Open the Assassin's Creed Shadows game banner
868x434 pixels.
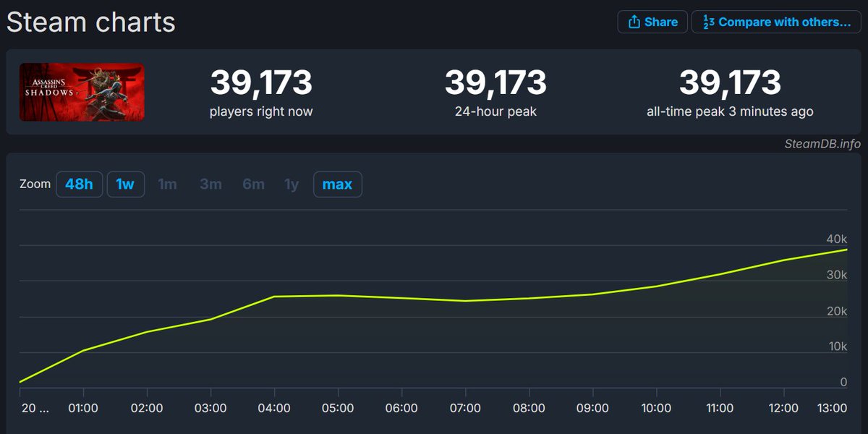(82, 92)
